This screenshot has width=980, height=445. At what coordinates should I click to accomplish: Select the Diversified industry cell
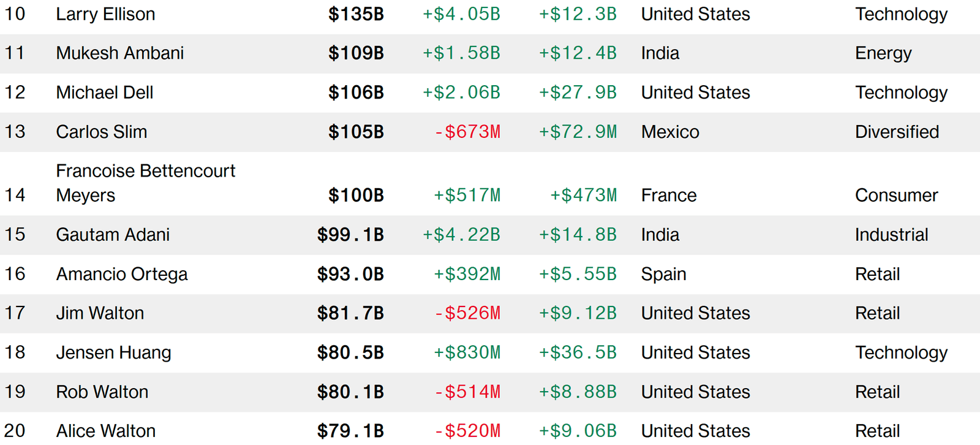pyautogui.click(x=897, y=132)
